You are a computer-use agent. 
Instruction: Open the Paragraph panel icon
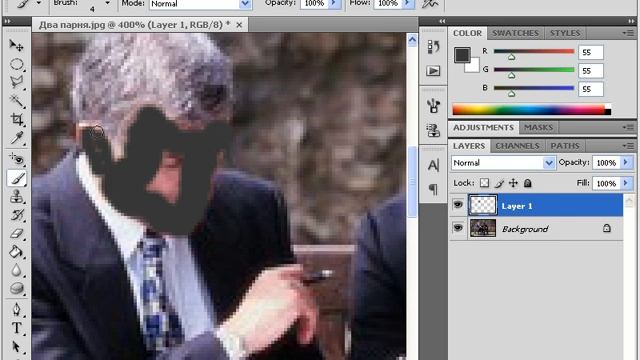433,189
